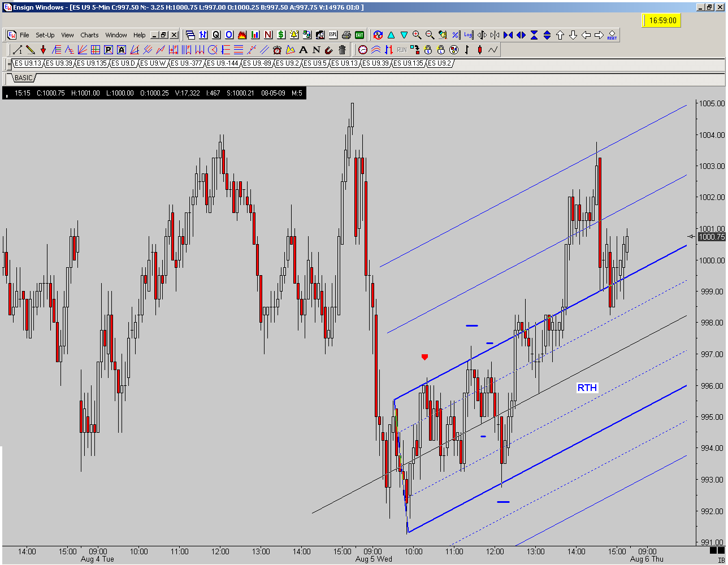Image resolution: width=728 pixels, height=565 pixels.
Task: Expand chart bars horizontally
Action: (x=521, y=35)
